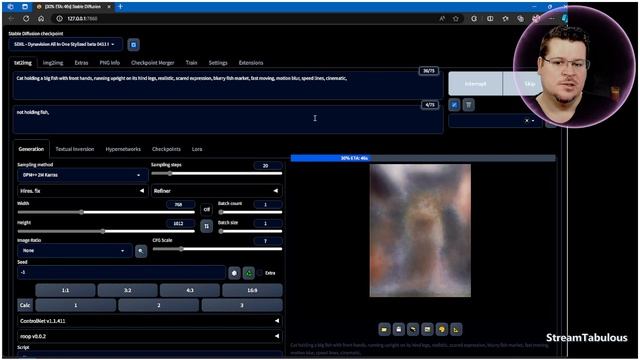Open output folder icon below image
Screen dimensions: 640x360
coord(384,329)
